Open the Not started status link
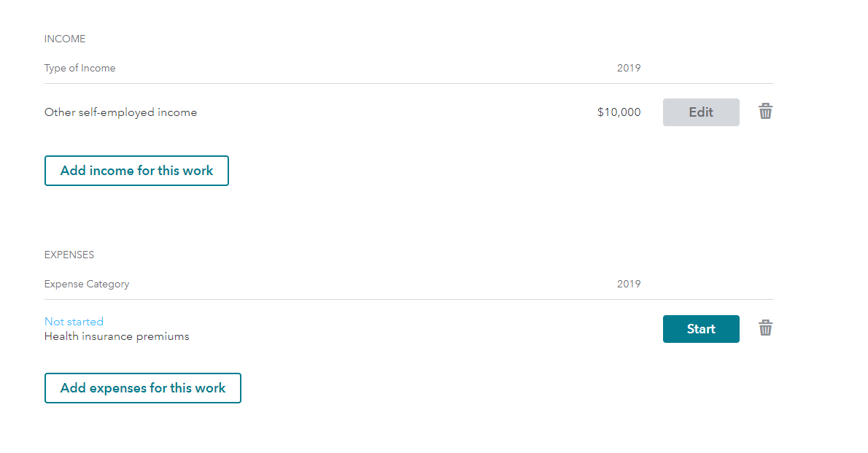 [x=74, y=322]
